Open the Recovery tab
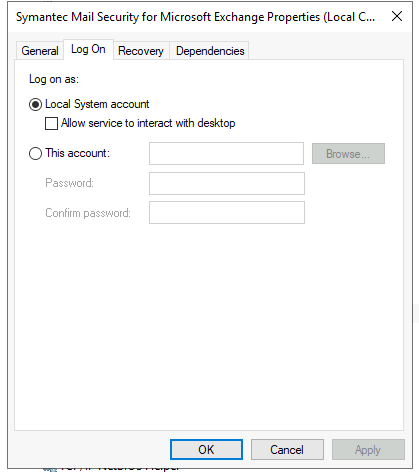This screenshot has width=419, height=472. click(x=141, y=51)
